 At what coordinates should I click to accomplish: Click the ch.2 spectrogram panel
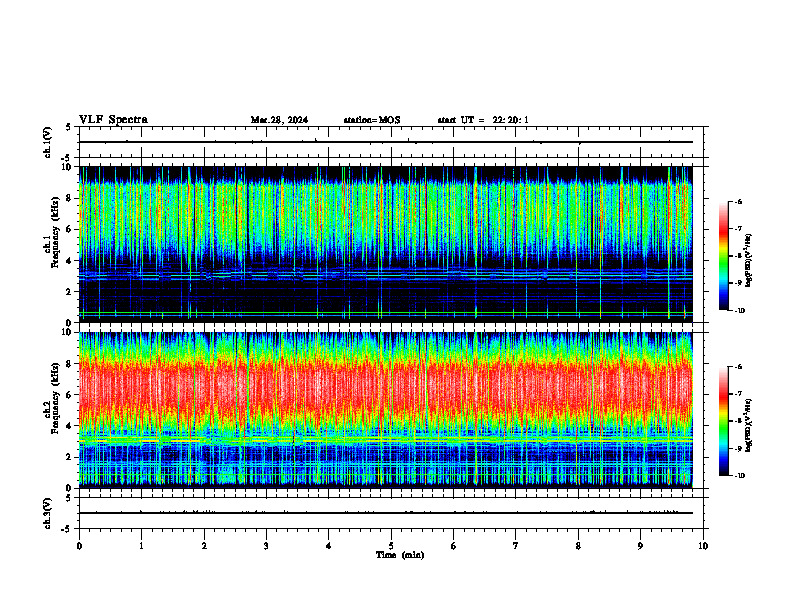pyautogui.click(x=386, y=410)
